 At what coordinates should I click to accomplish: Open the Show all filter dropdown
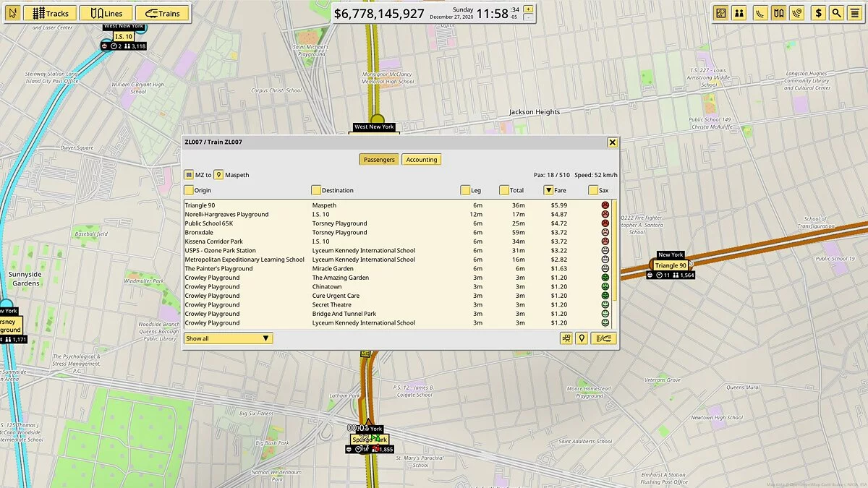(228, 338)
